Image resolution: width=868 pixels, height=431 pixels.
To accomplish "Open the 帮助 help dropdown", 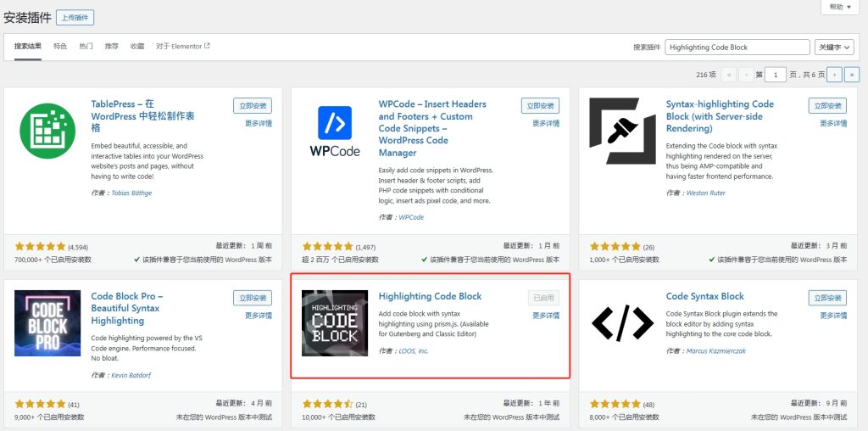I will pyautogui.click(x=840, y=7).
